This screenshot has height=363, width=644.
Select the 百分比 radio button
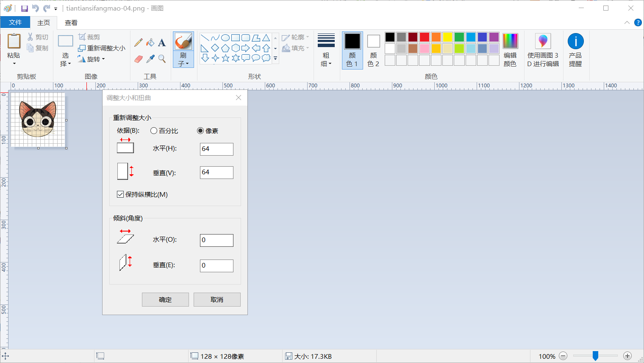coord(153,131)
